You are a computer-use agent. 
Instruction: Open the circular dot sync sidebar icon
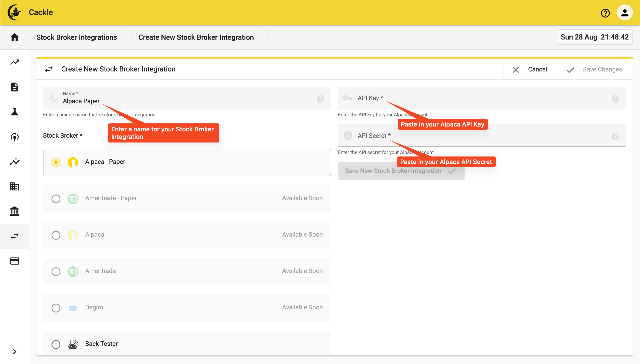[14, 136]
